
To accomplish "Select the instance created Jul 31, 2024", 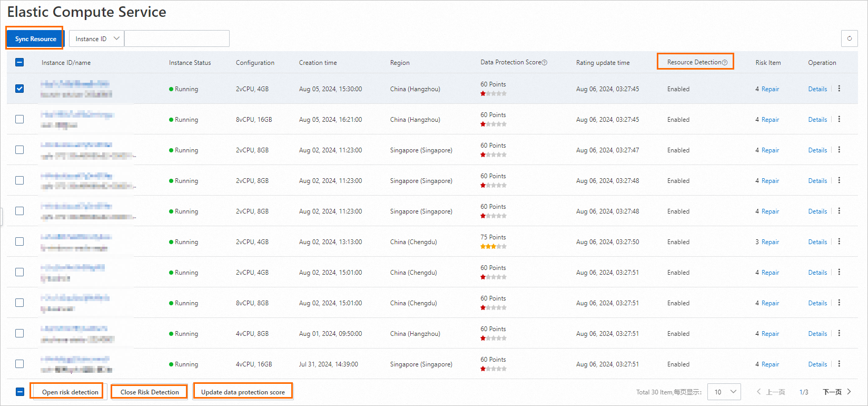I will [19, 364].
